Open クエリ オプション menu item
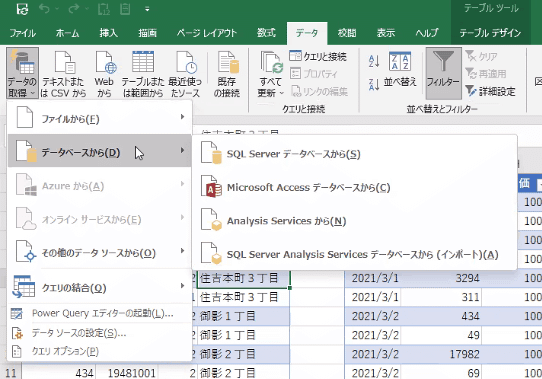 [99, 351]
